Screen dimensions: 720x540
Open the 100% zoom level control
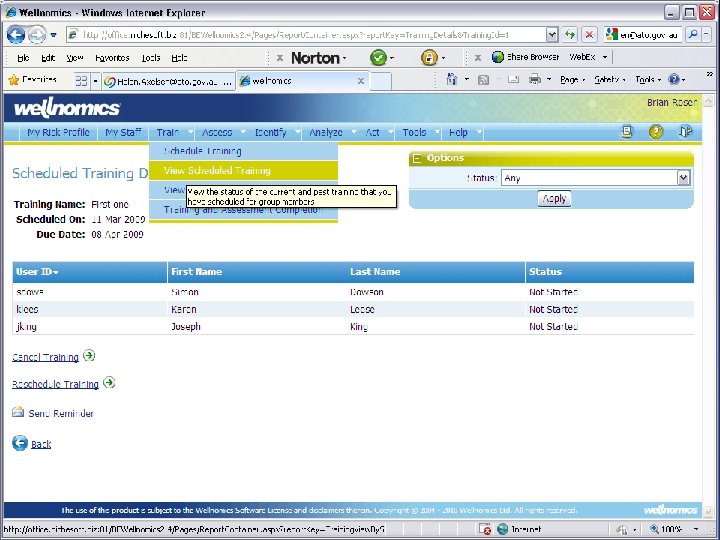[x=674, y=529]
